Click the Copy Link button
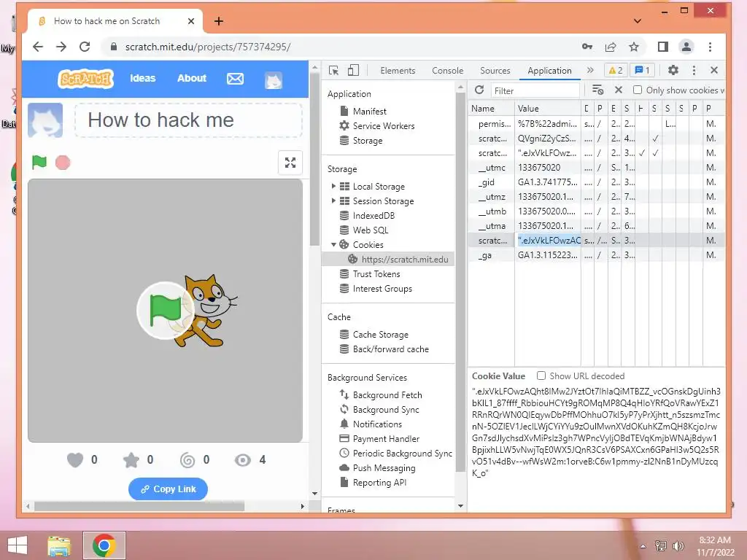The image size is (747, 560). (x=168, y=489)
